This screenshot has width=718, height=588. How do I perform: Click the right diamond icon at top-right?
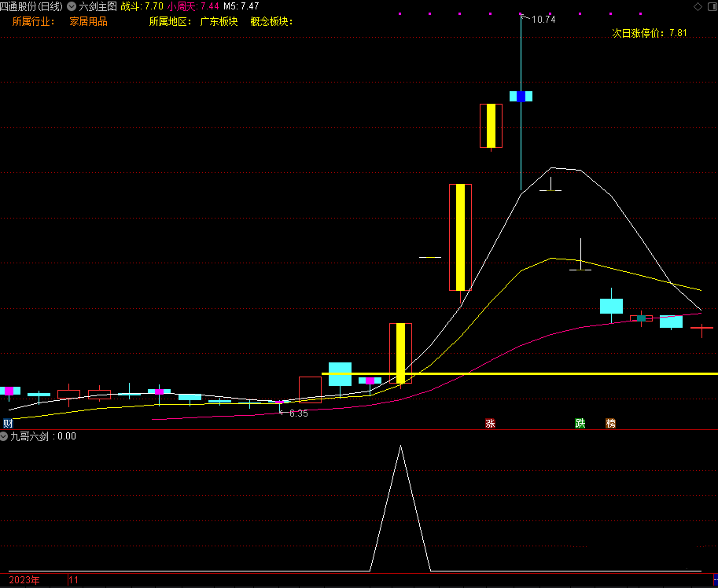(711, 6)
